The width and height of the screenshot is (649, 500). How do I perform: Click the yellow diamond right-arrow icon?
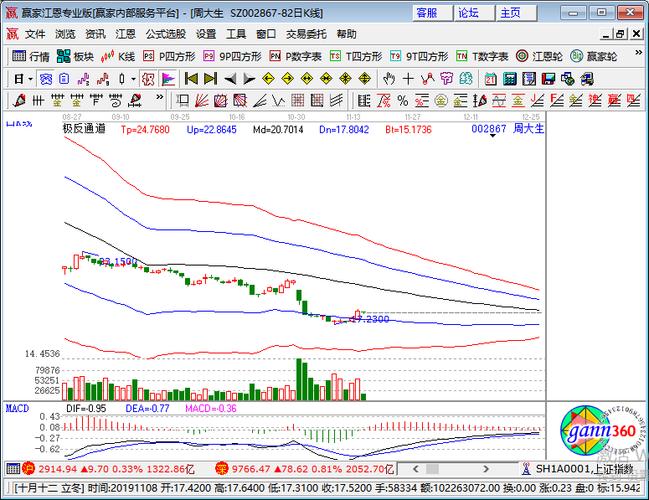click(x=287, y=79)
